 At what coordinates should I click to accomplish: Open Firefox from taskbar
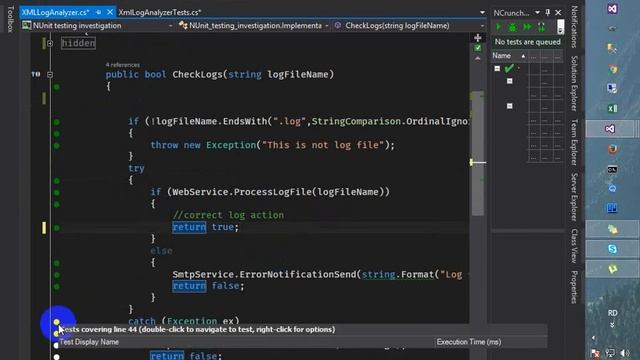point(612,149)
